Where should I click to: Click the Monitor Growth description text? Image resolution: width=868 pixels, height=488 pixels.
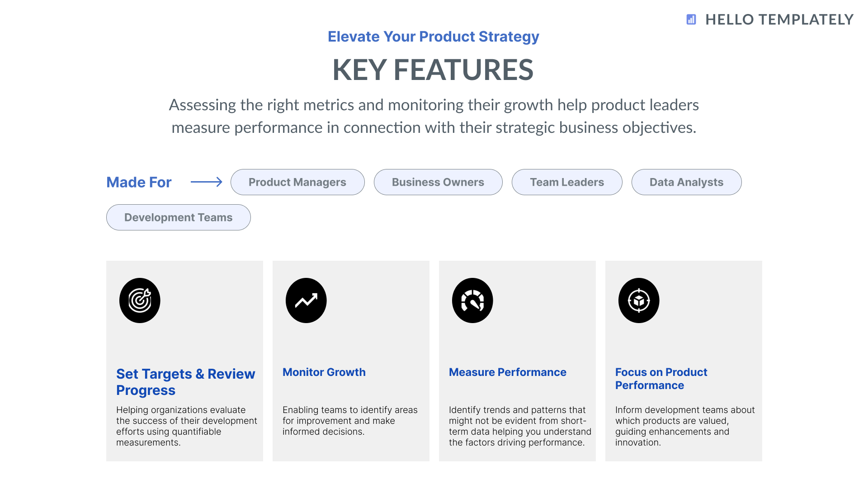349,421
